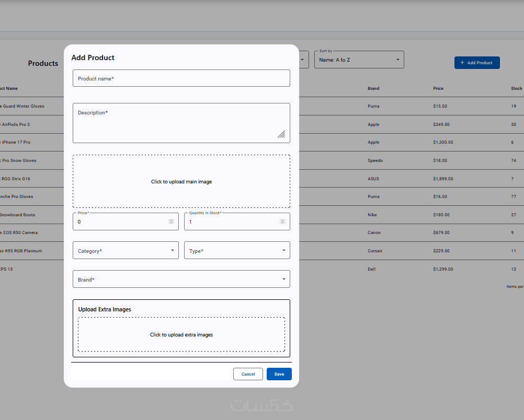This screenshot has height=420, width=524.
Task: Open the Category dropdown
Action: pyautogui.click(x=126, y=250)
